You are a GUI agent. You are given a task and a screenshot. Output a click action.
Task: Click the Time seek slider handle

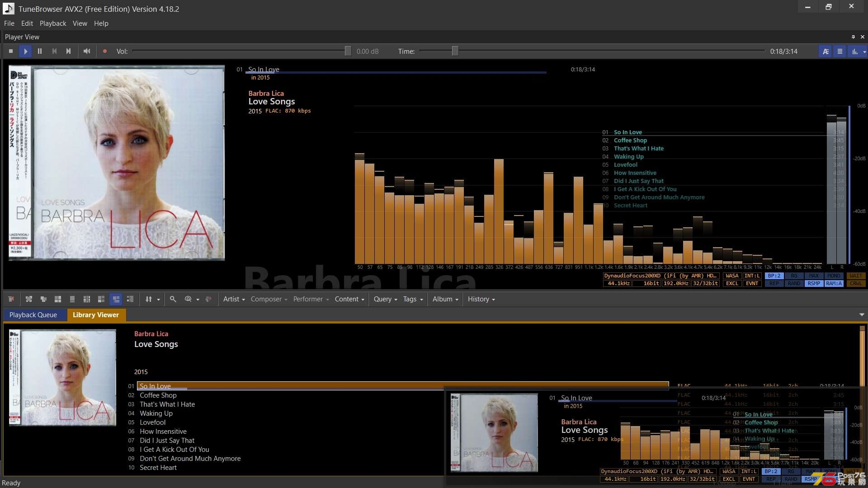point(455,52)
